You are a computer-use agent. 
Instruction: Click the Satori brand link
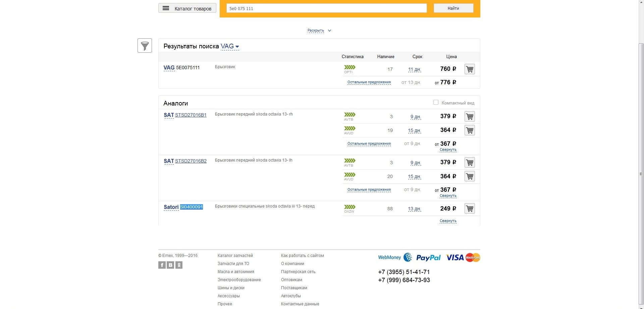[x=171, y=207]
